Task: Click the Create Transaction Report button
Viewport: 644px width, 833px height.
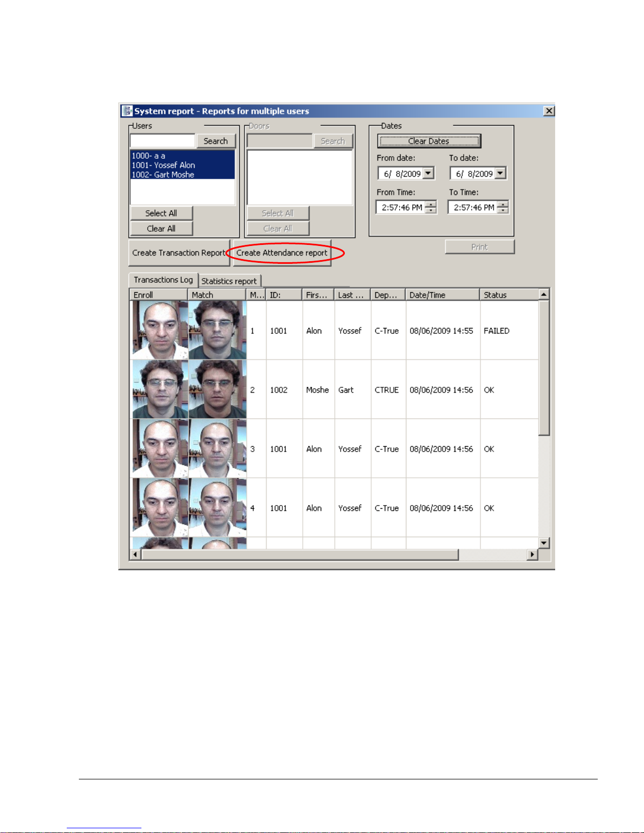Action: (179, 253)
